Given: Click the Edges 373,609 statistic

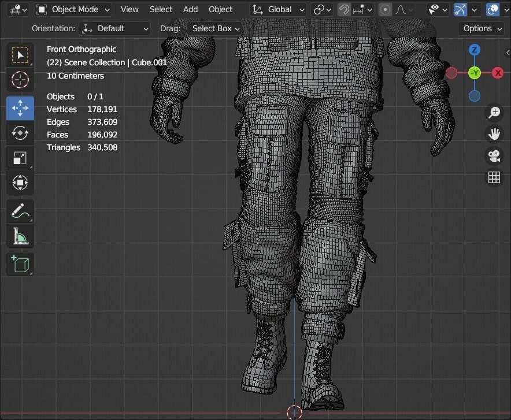Looking at the screenshot, I should [82, 122].
